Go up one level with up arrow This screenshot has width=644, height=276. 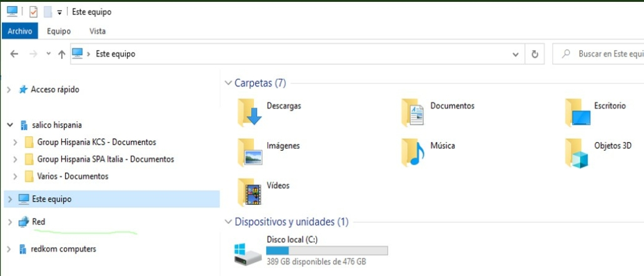[62, 54]
